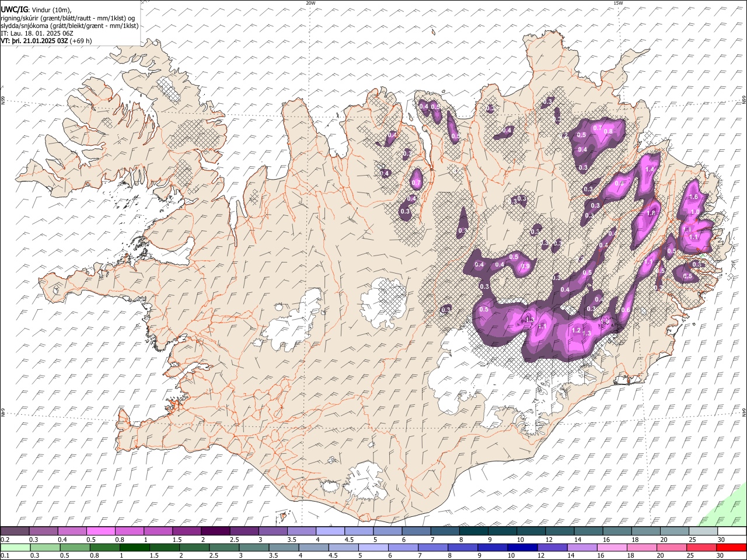Click the bright pink 0.5 swatch in the purple legend row
The height and width of the screenshot is (560, 747).
100,531
